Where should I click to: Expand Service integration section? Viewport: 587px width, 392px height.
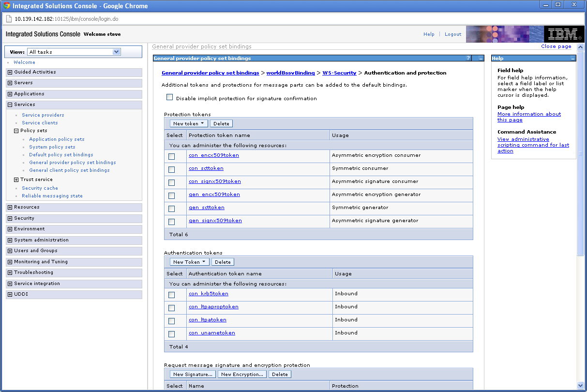[10, 284]
